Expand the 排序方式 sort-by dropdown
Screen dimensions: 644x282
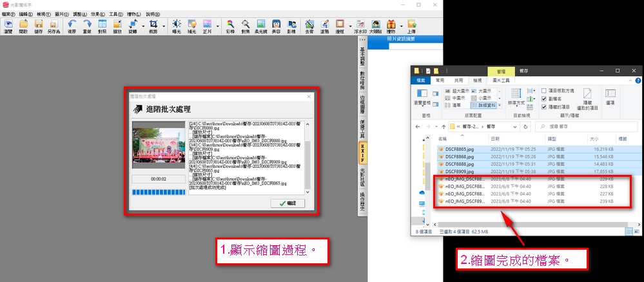pyautogui.click(x=517, y=102)
